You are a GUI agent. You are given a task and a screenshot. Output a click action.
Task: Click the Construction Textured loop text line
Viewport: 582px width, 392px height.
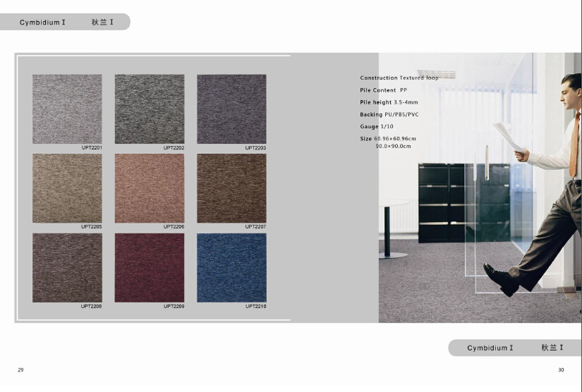point(399,78)
